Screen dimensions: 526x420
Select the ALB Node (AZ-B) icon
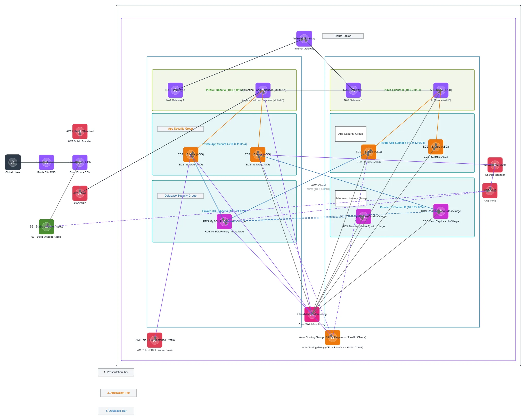[x=441, y=90]
